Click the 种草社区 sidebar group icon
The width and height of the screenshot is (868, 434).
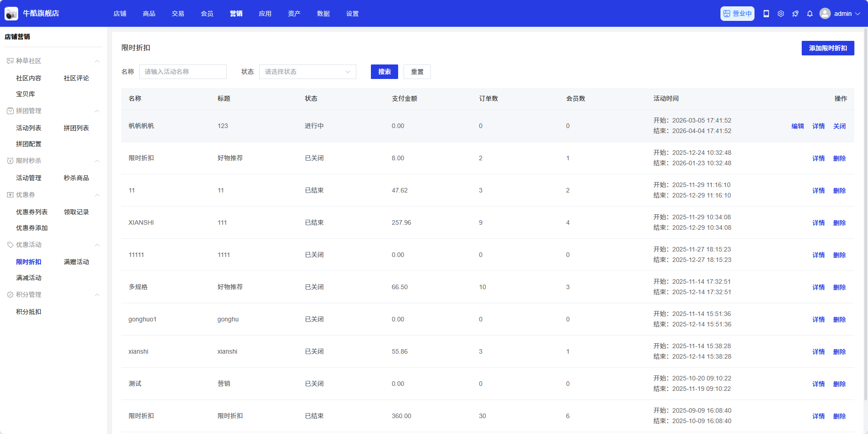click(10, 61)
